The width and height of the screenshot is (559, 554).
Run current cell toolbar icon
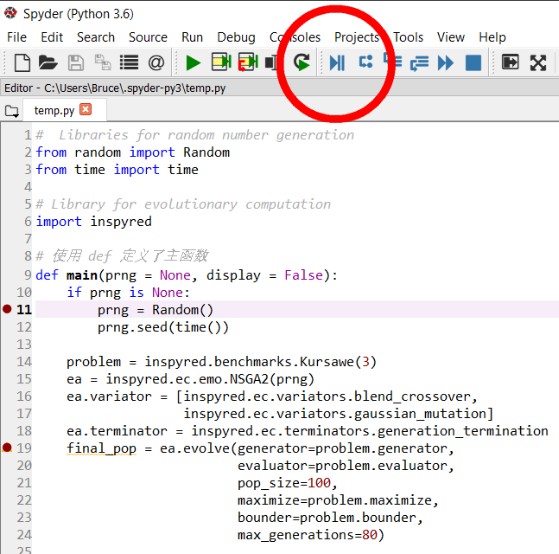pos(221,62)
